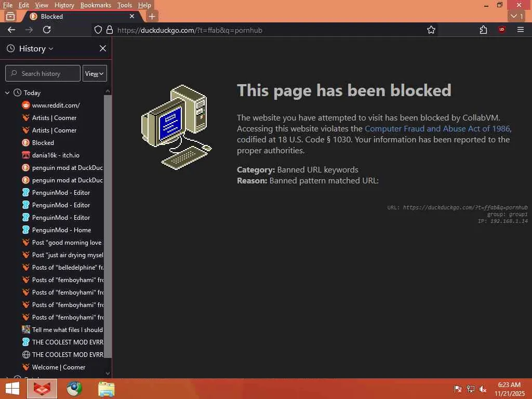The height and width of the screenshot is (399, 532).
Task: Click the history scrollbar down arrow
Action: 108,373
